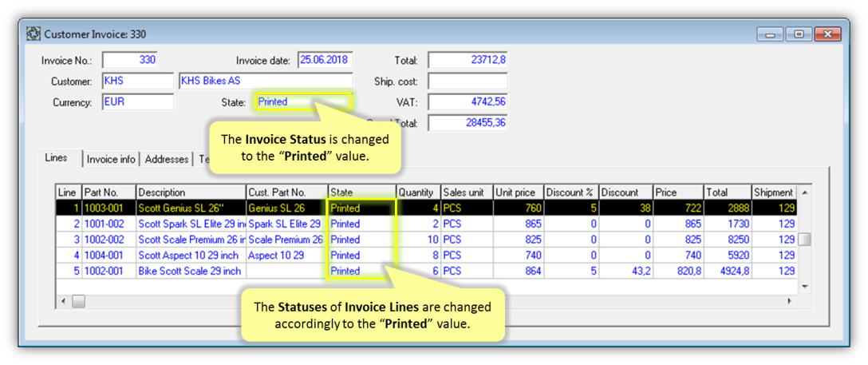
Task: Click the Invoice No. field
Action: [x=130, y=61]
